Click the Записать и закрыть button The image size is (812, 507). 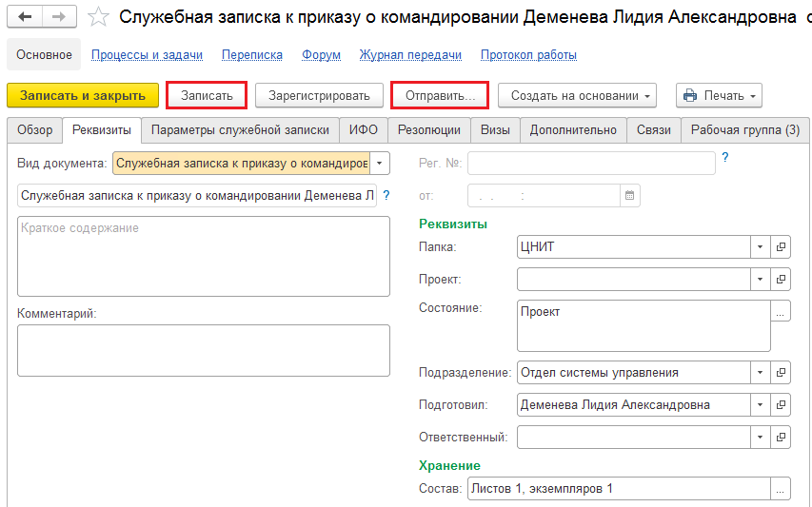click(x=83, y=96)
